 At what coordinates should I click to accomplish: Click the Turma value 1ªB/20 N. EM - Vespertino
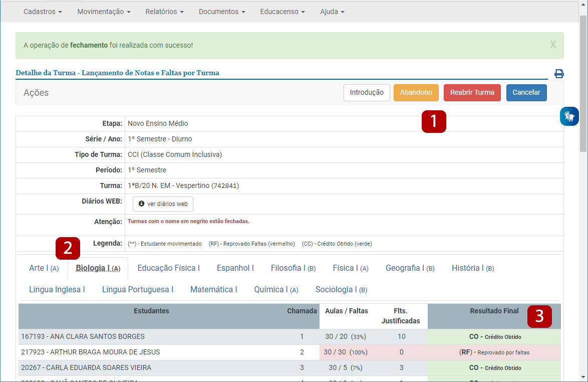coord(183,186)
